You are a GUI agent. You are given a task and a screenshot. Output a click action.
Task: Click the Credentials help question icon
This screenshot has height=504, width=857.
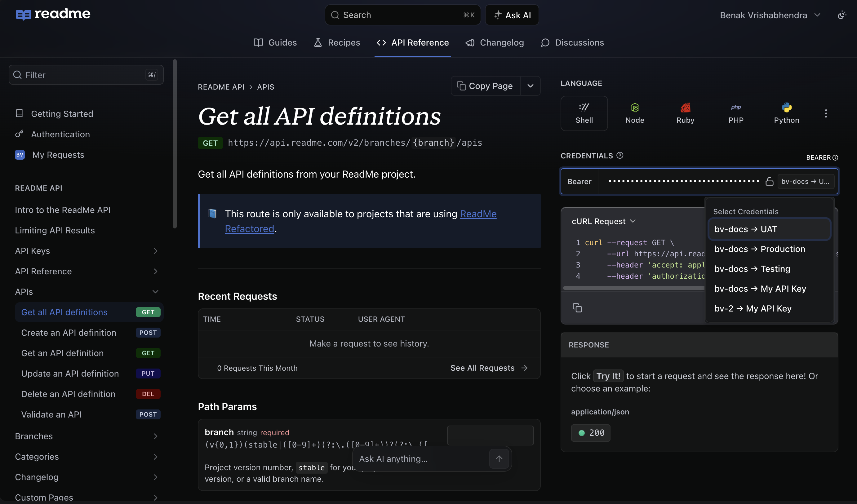pos(619,155)
